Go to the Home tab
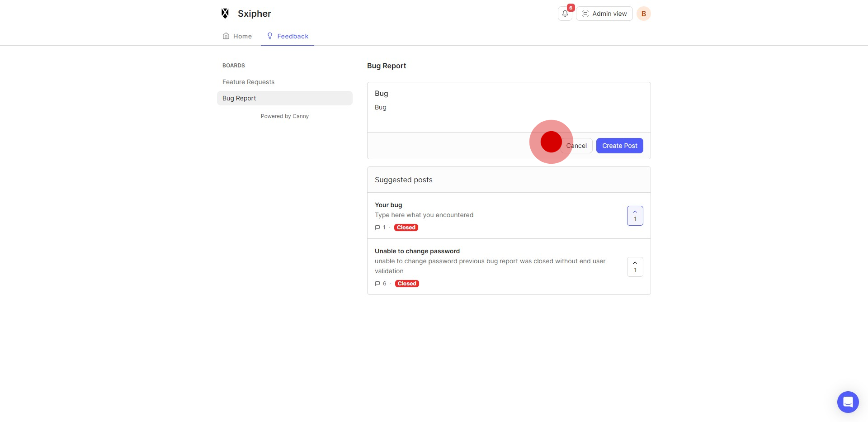Viewport: 868px width, 422px height. (x=237, y=36)
